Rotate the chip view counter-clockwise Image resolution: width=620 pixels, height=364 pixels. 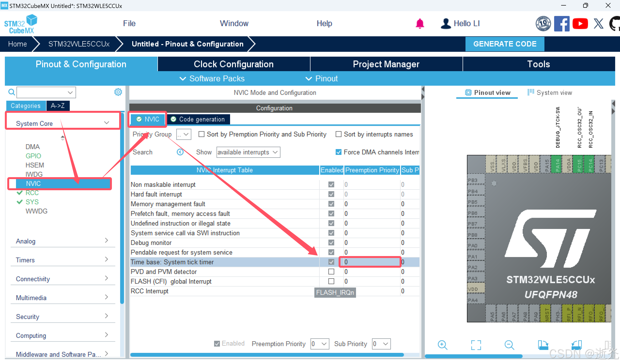click(576, 345)
